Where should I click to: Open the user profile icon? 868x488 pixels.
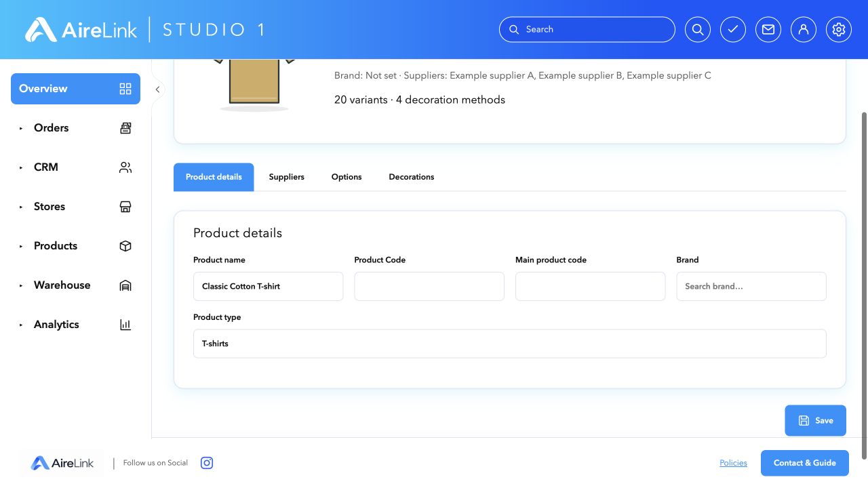coord(804,30)
